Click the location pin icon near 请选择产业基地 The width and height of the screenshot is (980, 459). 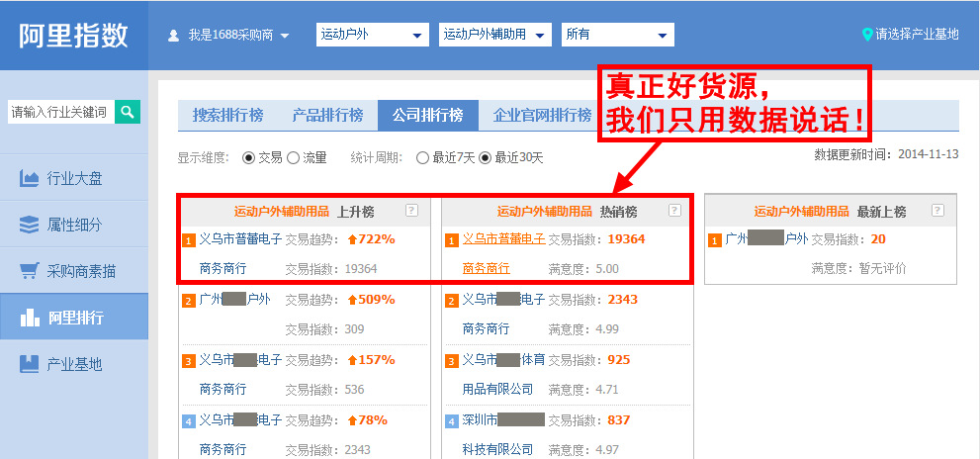[x=867, y=35]
